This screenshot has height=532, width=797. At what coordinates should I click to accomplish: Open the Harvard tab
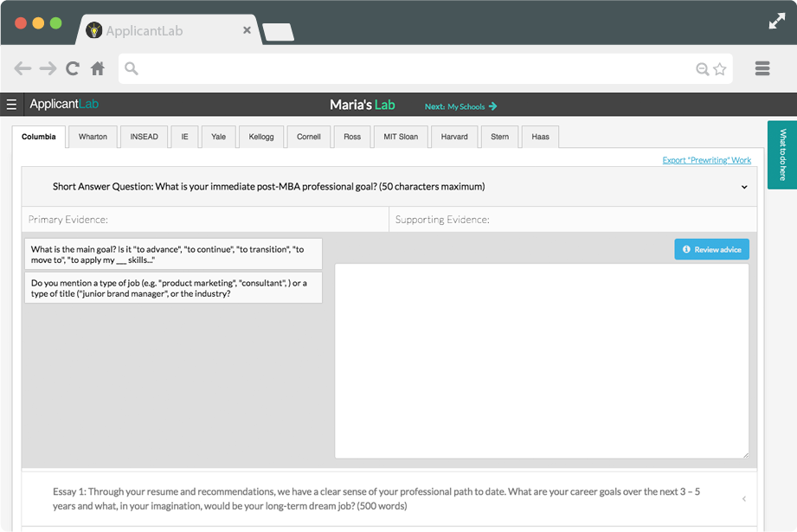pyautogui.click(x=454, y=137)
